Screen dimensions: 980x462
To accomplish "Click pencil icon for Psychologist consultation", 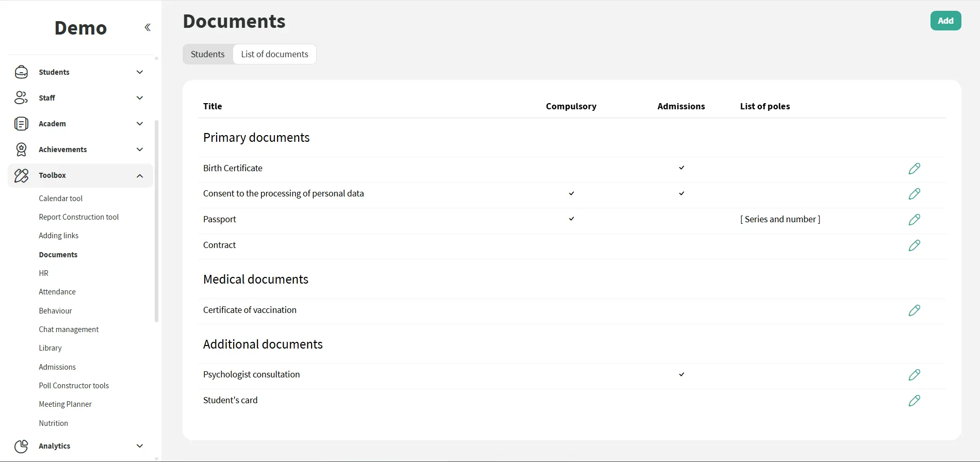I will [914, 375].
